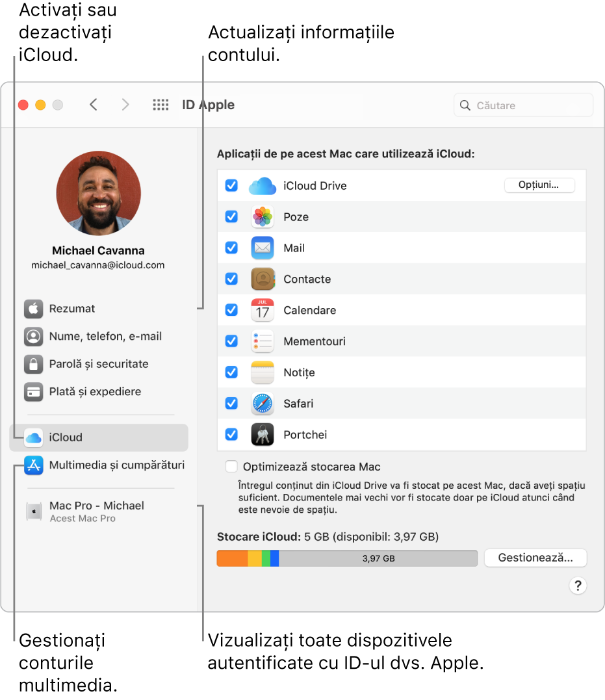Click the blue cloud icon in sidebar iCloud row
Image resolution: width=605 pixels, height=700 pixels.
(x=34, y=437)
